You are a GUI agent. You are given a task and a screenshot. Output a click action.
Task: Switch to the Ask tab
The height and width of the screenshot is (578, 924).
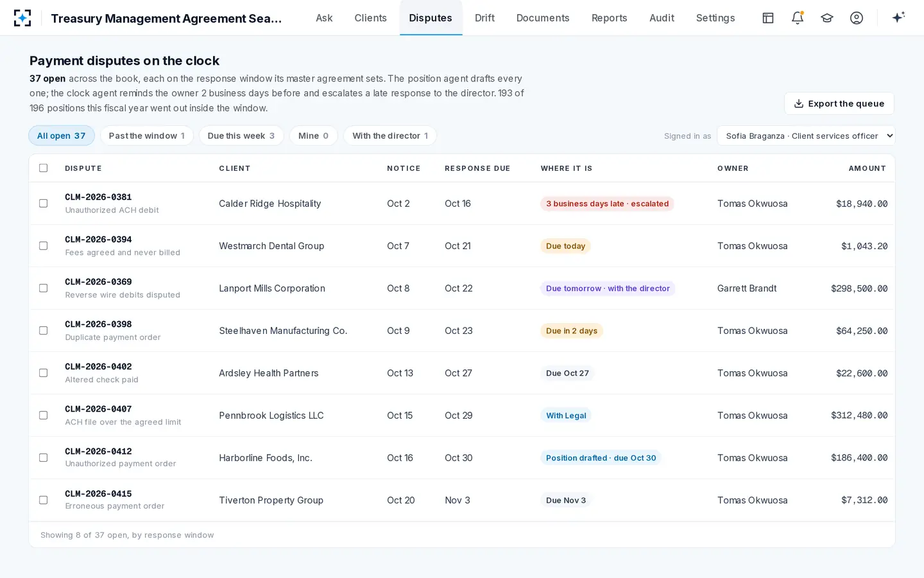[324, 18]
